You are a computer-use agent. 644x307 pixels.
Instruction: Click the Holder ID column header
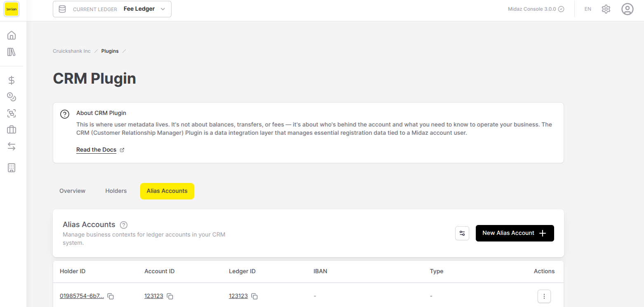[73, 271]
